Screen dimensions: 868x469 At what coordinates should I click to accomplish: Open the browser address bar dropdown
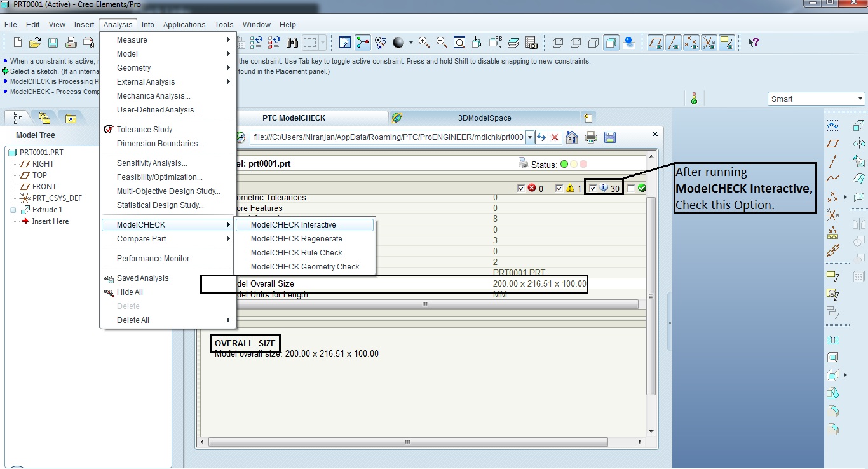pyautogui.click(x=529, y=137)
